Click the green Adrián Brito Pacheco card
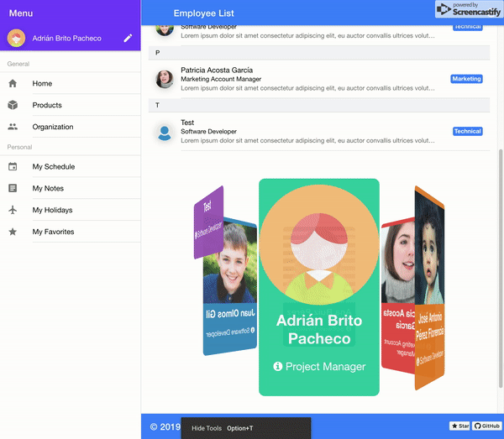Viewport: 504px width, 439px height. (319, 287)
